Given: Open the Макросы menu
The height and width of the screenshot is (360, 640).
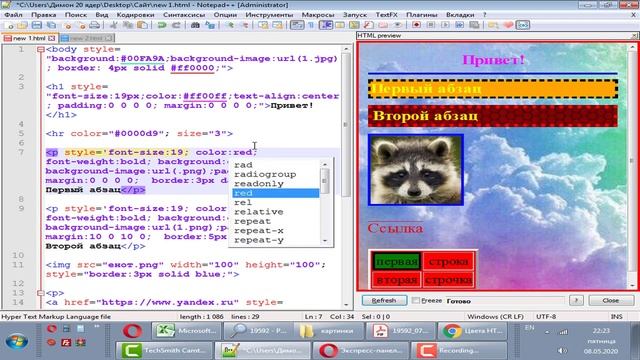Looking at the screenshot, I should 318,15.
